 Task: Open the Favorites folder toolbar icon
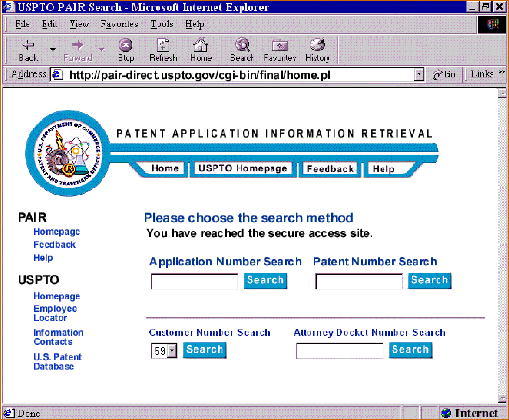tap(280, 45)
